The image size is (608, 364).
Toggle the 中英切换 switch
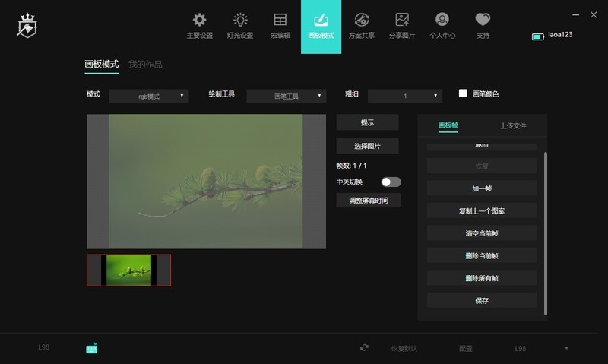(x=391, y=182)
